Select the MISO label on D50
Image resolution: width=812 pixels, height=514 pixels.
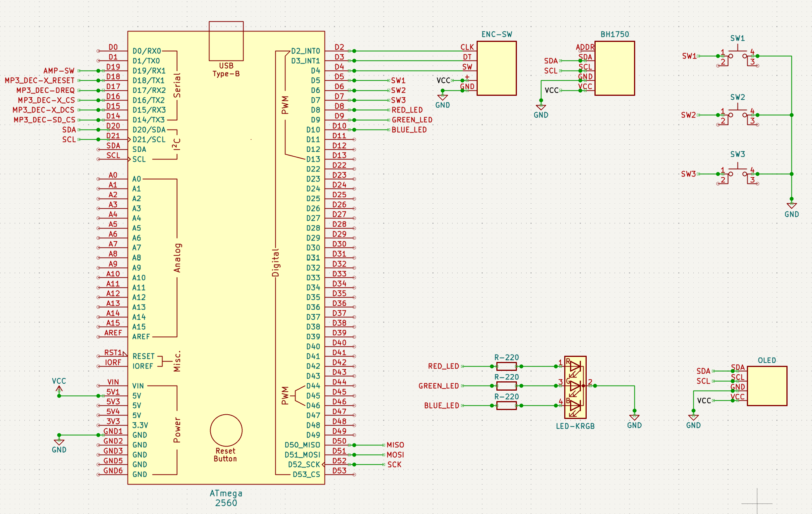(395, 445)
